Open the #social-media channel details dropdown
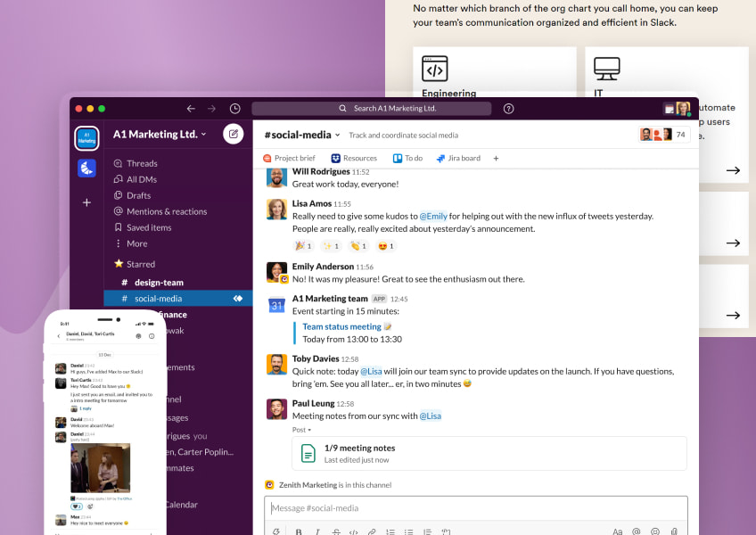The height and width of the screenshot is (535, 756). [x=302, y=135]
